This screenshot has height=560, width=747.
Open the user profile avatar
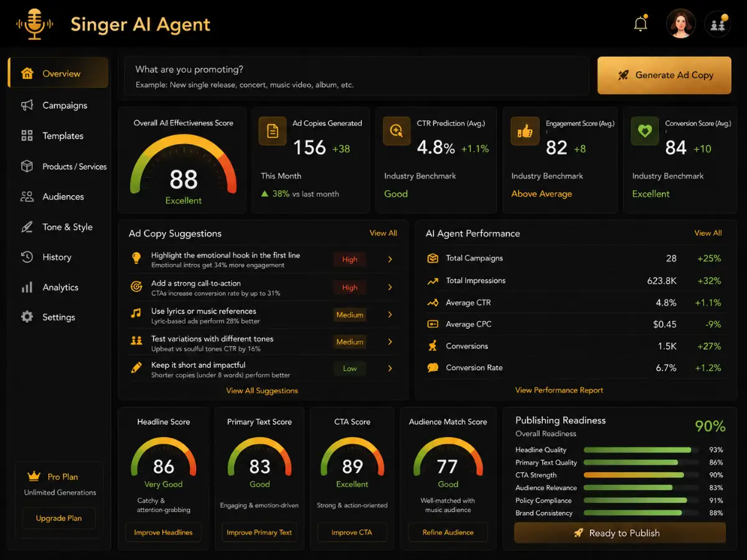tap(680, 24)
